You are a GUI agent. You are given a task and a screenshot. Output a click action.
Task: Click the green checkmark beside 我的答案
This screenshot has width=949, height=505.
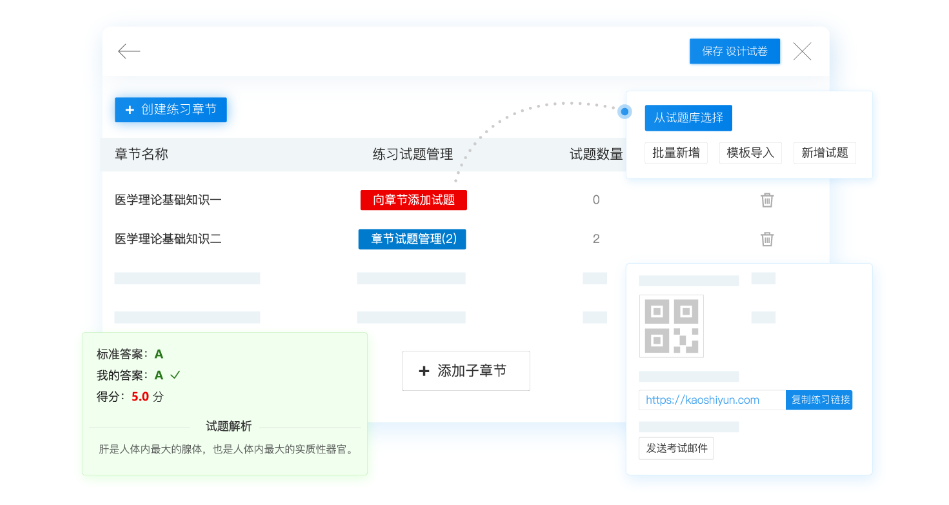[175, 375]
